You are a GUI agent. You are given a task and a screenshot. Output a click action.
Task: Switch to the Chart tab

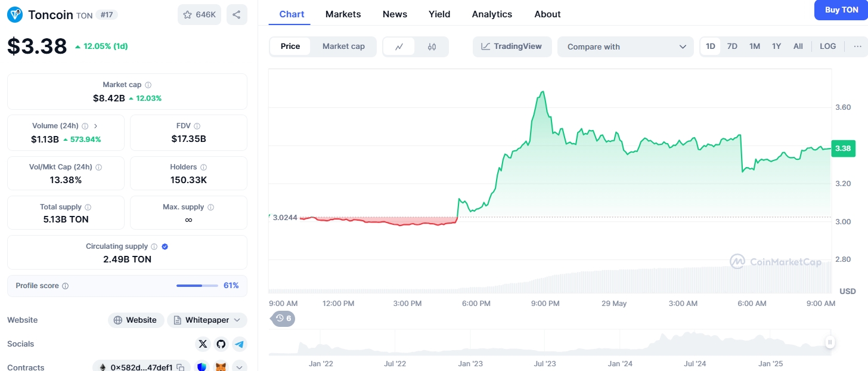click(292, 14)
